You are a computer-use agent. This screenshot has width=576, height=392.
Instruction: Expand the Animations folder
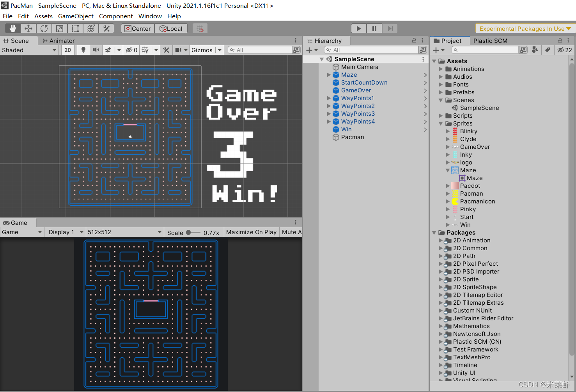point(441,69)
